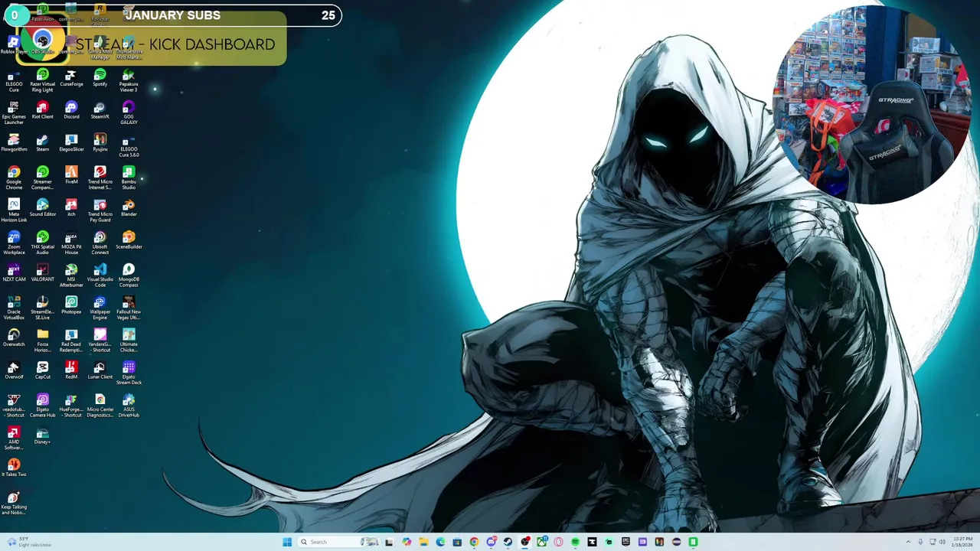
Task: Open the taskbar clock and date
Action: pos(962,542)
